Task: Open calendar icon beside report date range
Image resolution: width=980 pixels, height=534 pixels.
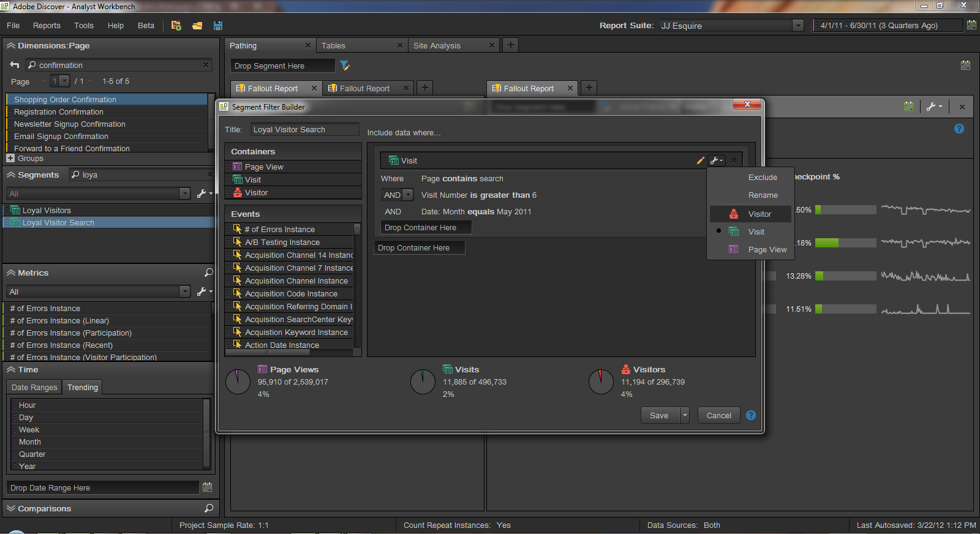Action: [971, 25]
